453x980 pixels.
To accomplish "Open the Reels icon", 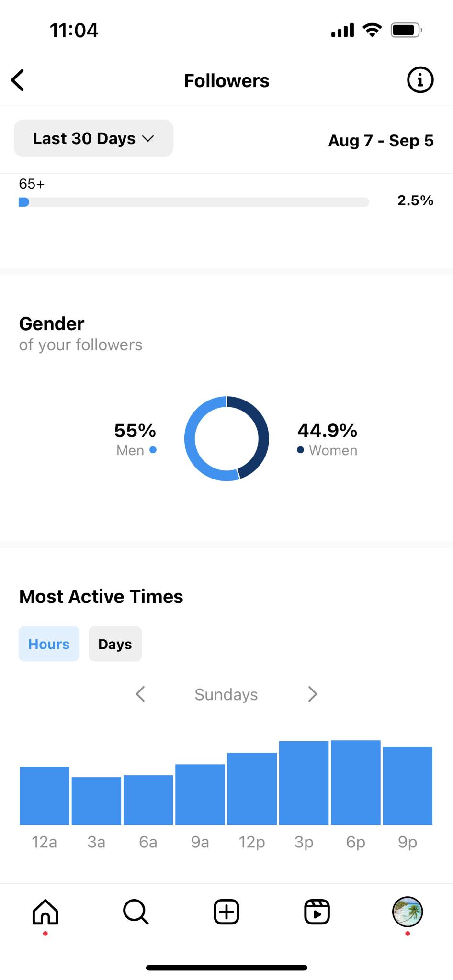I will (x=317, y=912).
